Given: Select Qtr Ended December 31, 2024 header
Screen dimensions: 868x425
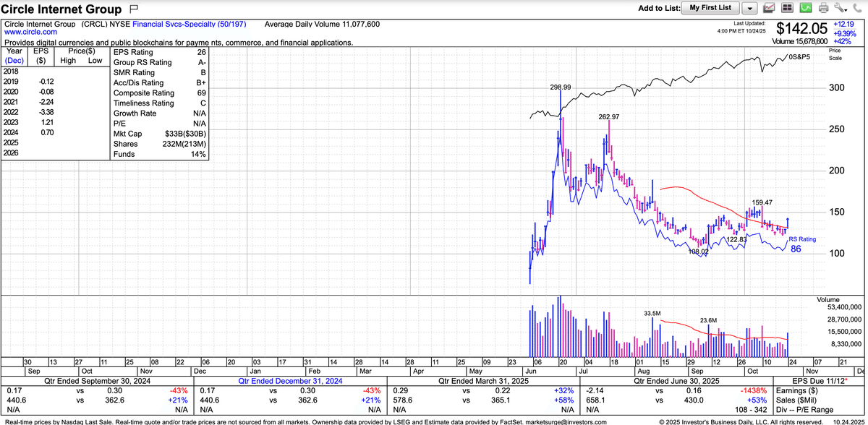Looking at the screenshot, I should (290, 379).
